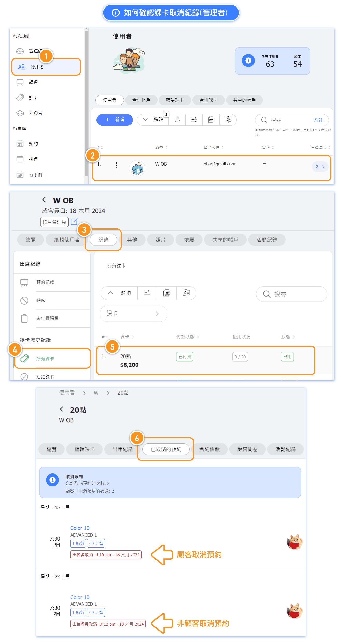This screenshot has height=644, width=342.
Task: Select 所有課卡 in the sidebar
Action: tap(45, 359)
